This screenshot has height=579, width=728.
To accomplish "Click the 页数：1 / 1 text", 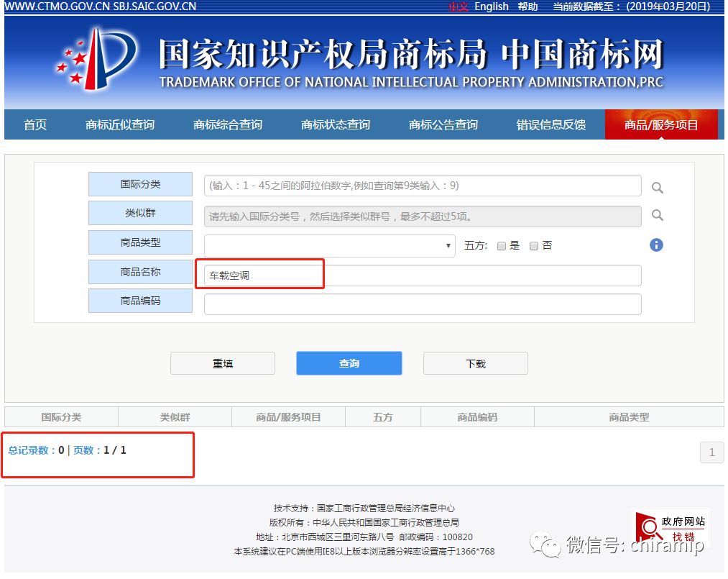I will point(100,450).
